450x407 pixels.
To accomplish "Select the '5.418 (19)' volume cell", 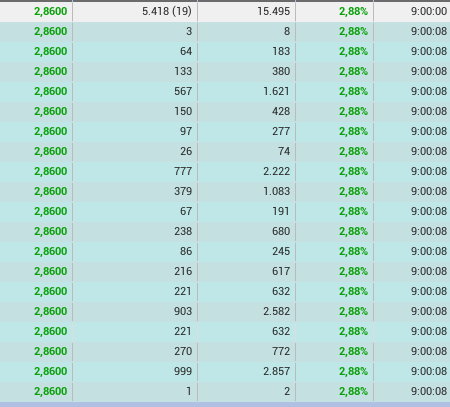I will pos(135,12).
